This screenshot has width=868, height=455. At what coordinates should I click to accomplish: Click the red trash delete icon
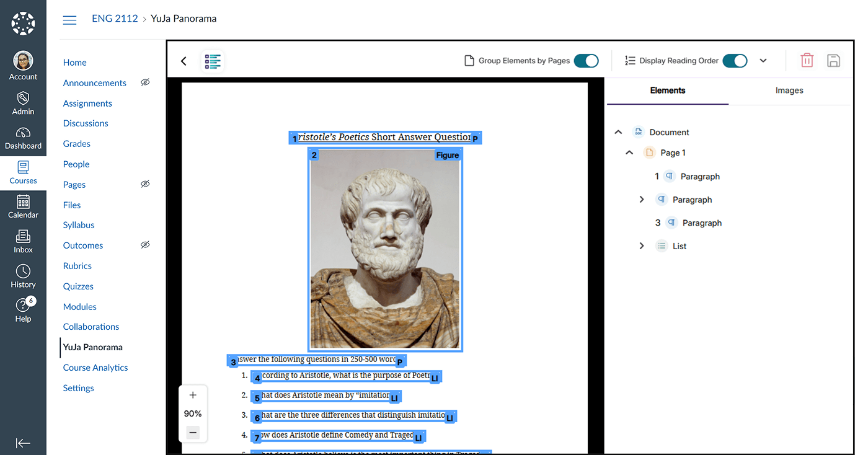point(807,60)
